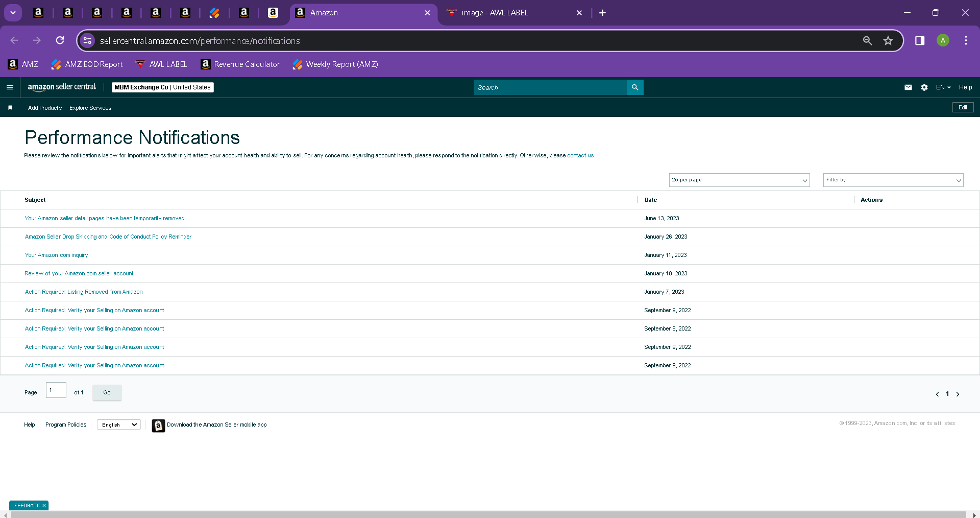Open the Seller Central hamburger menu
Viewport: 980px width, 518px height.
(10, 87)
